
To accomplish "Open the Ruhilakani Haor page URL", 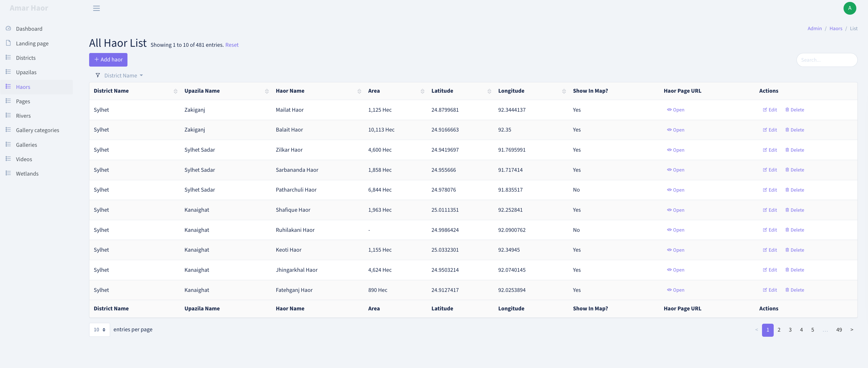I will [x=676, y=230].
